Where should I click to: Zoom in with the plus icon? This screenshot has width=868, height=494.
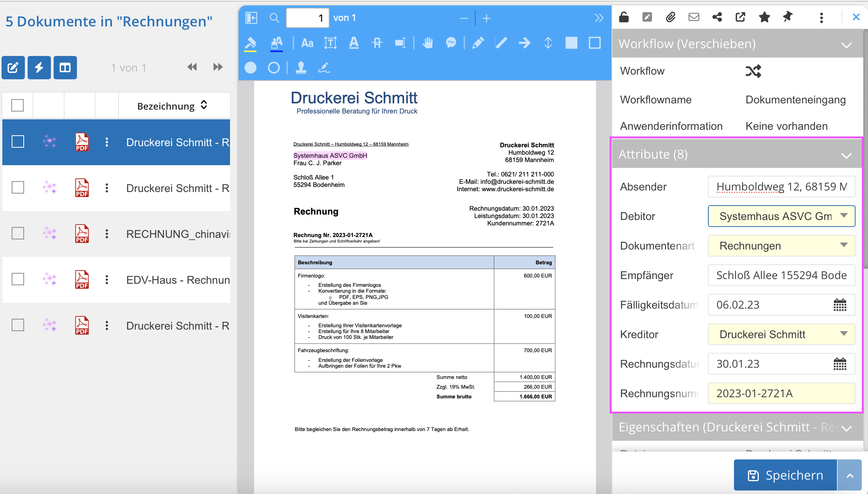coord(486,18)
